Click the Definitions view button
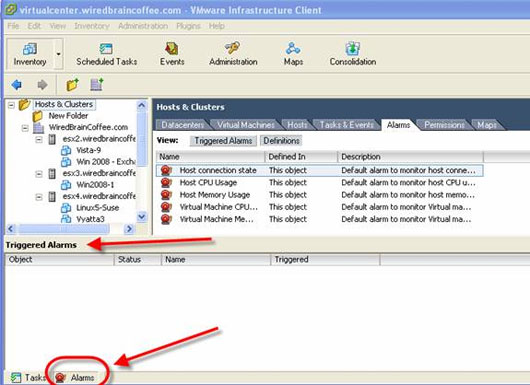 coord(281,141)
